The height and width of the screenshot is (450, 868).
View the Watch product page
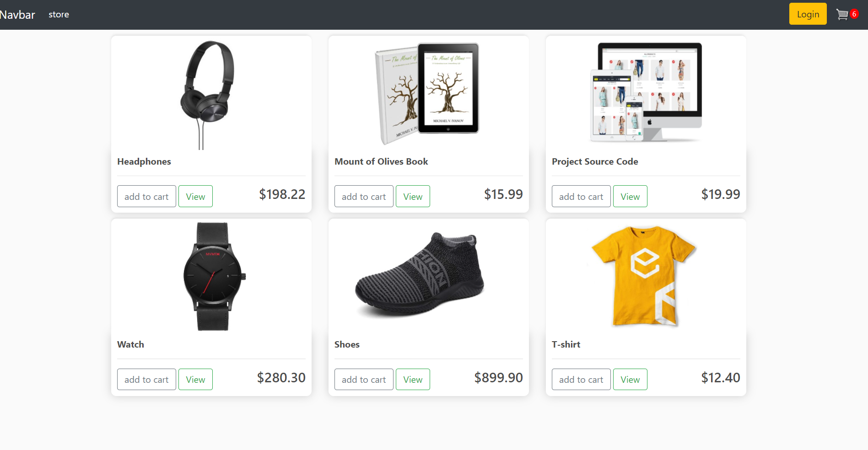pos(195,379)
